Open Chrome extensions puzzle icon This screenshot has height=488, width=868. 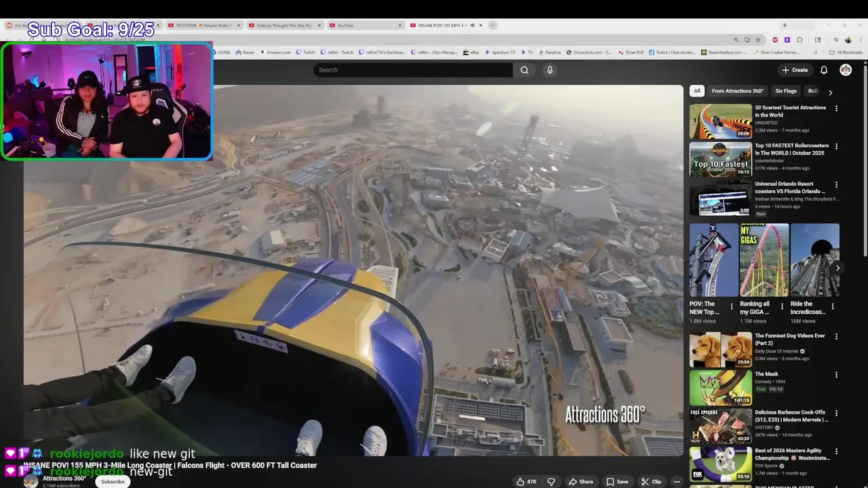pyautogui.click(x=800, y=40)
